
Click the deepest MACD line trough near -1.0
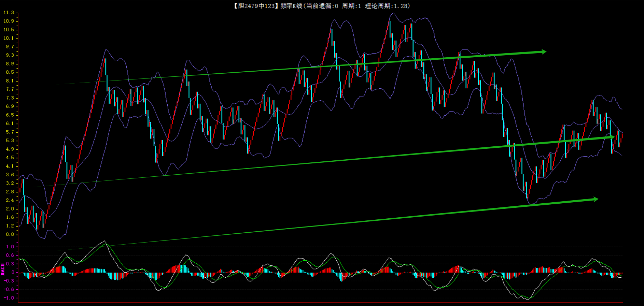pos(528,299)
